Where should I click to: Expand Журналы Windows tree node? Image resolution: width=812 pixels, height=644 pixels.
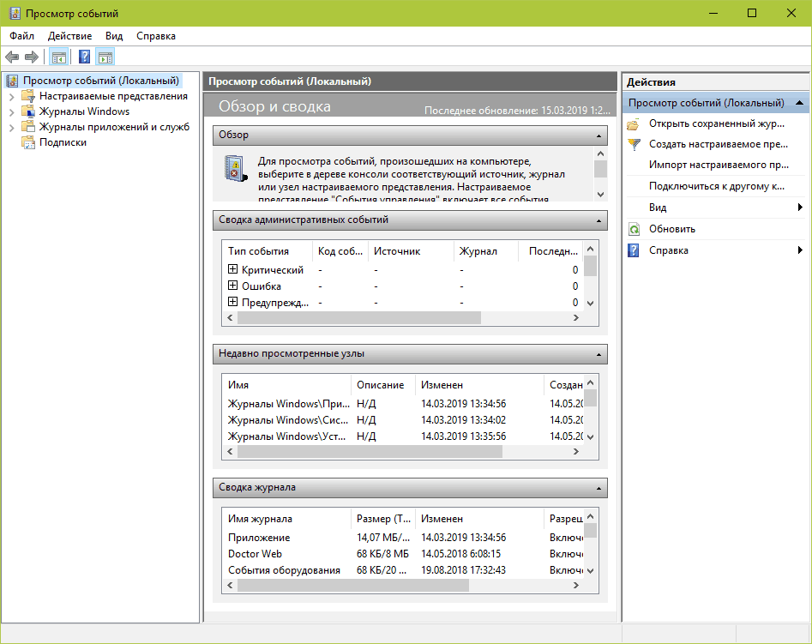[x=11, y=111]
